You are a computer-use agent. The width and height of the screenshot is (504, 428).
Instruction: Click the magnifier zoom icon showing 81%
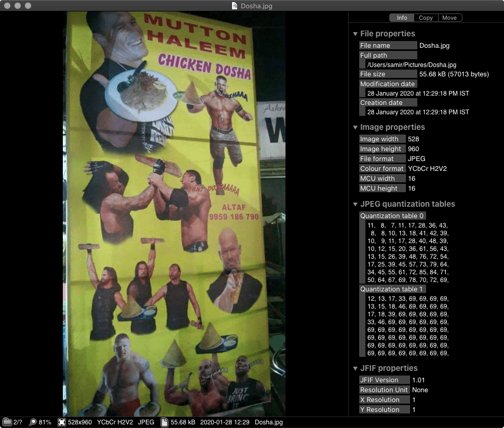tap(33, 422)
